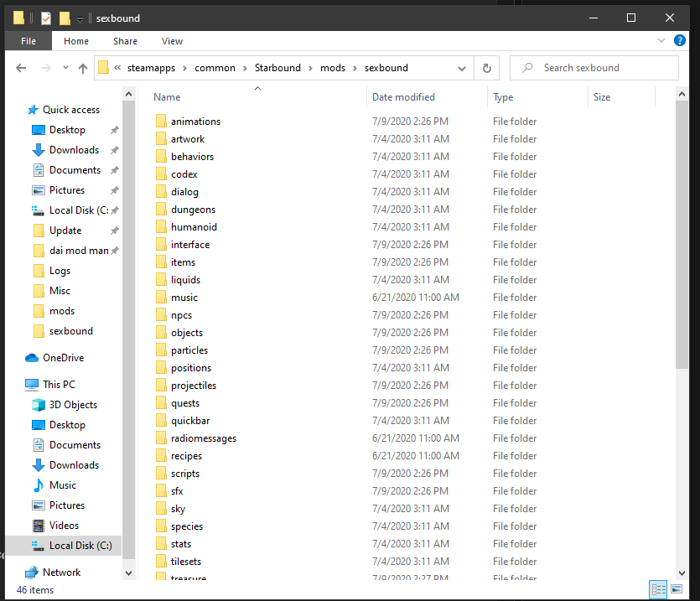Expand the ribbon with the chevron
The height and width of the screenshot is (601, 700).
coord(661,40)
